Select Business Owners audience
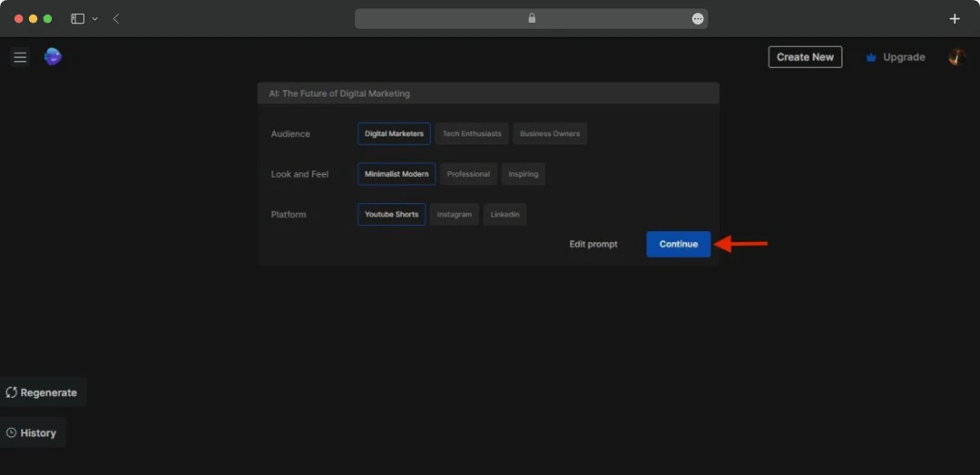This screenshot has width=980, height=475. pos(550,133)
